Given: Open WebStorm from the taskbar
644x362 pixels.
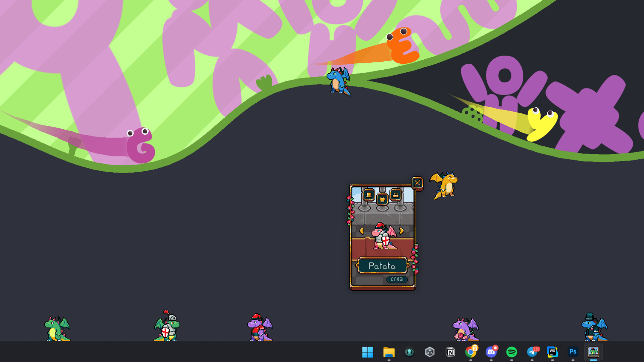Looking at the screenshot, I should point(552,352).
